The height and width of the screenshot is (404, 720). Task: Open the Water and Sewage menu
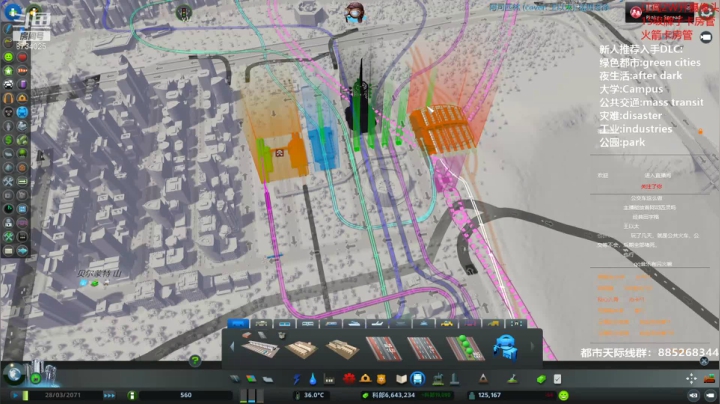[x=313, y=379]
